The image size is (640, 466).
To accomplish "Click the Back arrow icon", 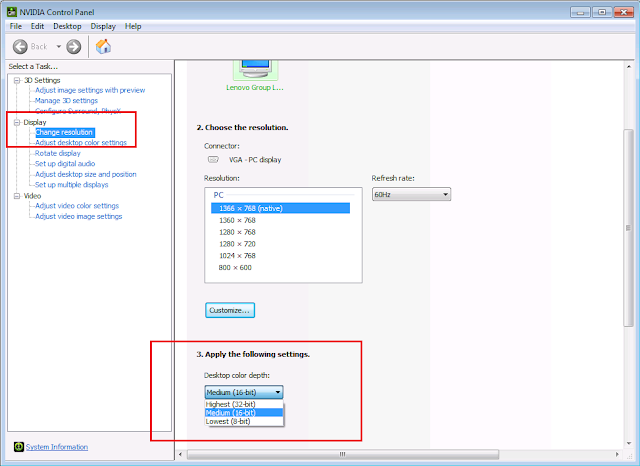I will pos(20,47).
